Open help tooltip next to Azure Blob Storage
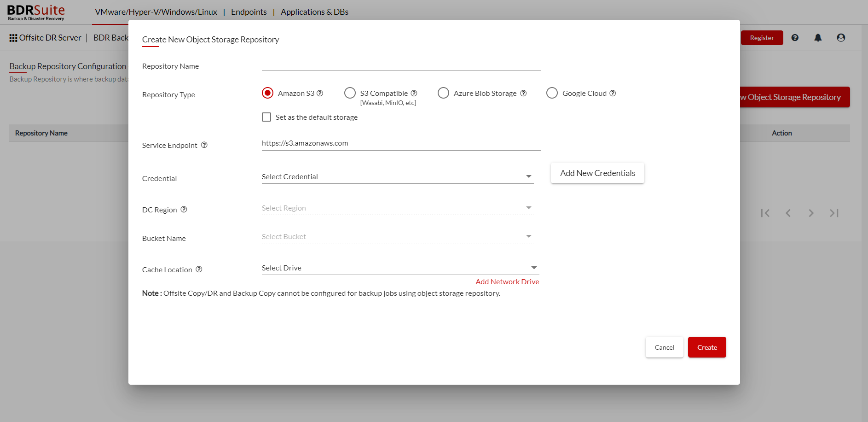 click(x=523, y=93)
